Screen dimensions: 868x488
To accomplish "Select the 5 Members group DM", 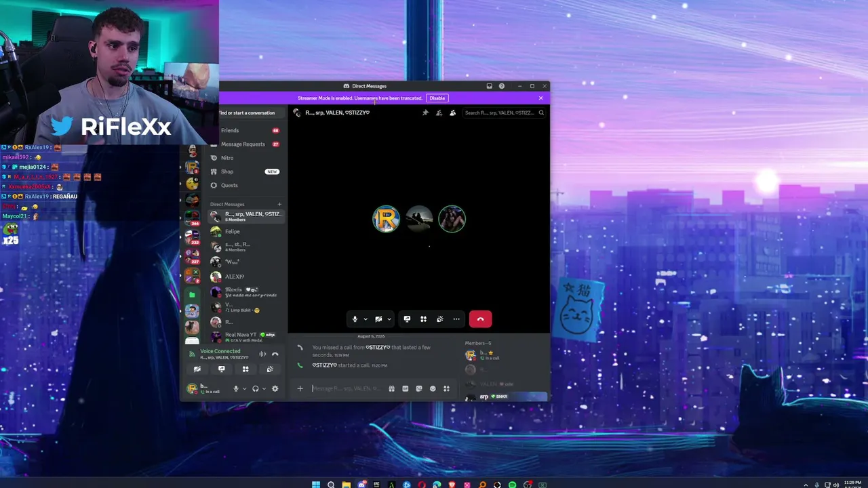I will 245,216.
